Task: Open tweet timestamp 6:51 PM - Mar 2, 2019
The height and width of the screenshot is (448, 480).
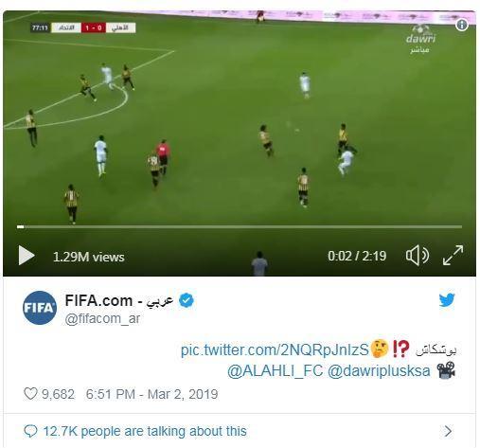Action: (151, 394)
